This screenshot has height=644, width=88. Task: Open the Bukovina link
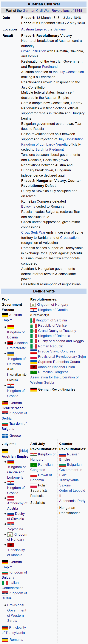(x=29, y=207)
